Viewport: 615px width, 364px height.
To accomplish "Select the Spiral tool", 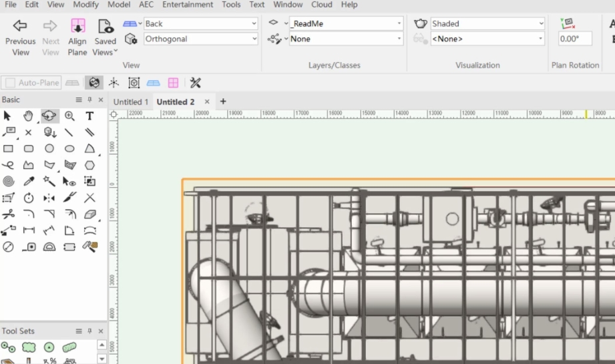I will tap(8, 181).
